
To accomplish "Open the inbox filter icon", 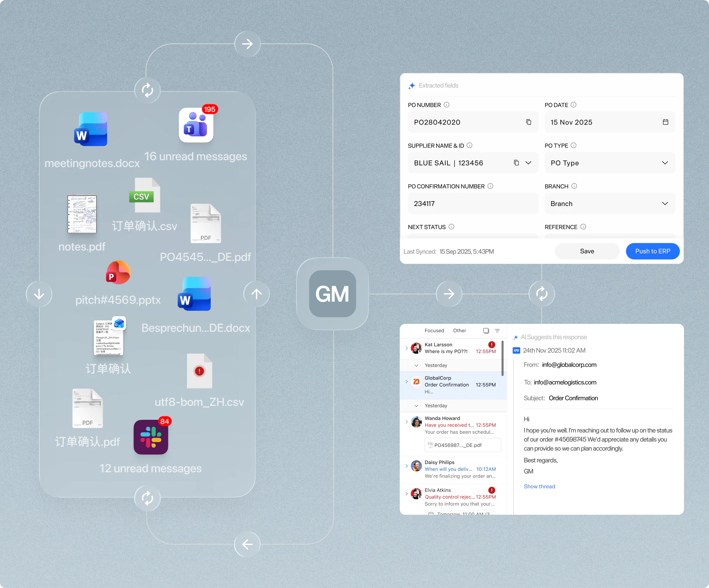I will click(x=497, y=330).
